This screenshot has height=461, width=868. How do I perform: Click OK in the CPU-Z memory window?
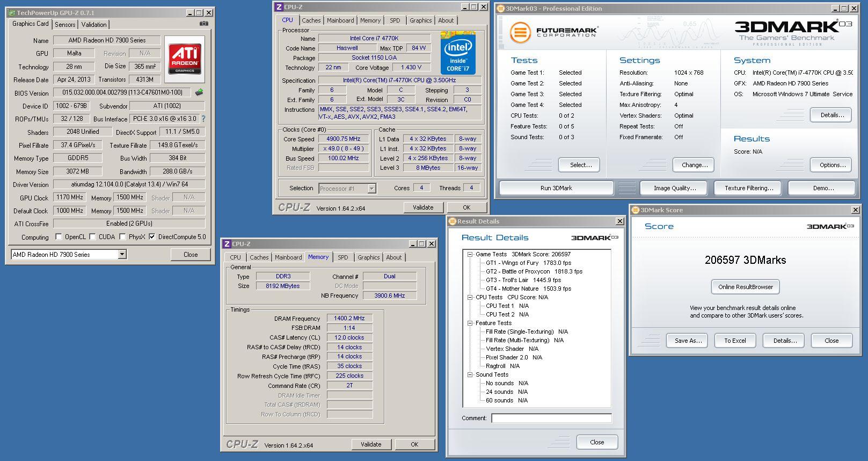point(414,444)
